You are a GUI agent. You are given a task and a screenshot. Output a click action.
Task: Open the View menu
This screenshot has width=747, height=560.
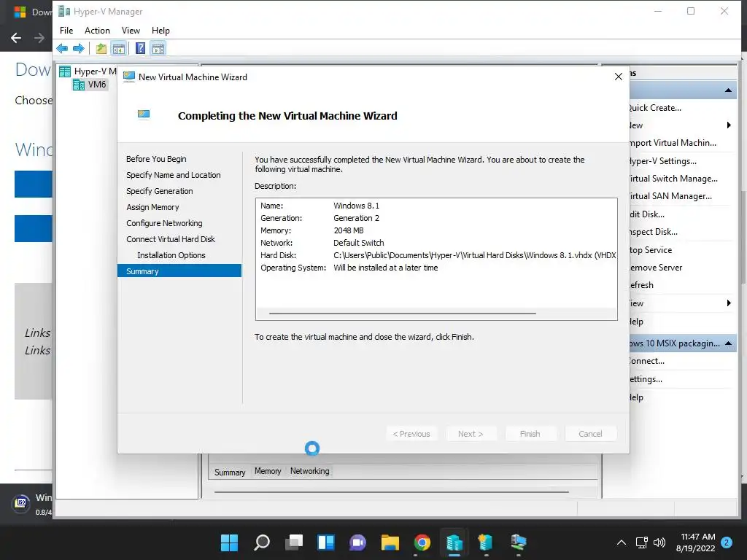tap(131, 31)
